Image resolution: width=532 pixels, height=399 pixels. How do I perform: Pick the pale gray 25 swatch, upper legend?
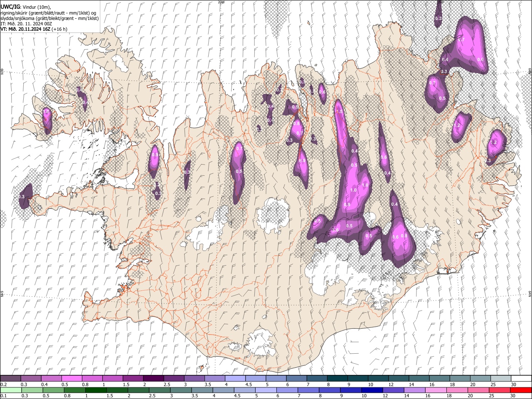(x=501, y=378)
